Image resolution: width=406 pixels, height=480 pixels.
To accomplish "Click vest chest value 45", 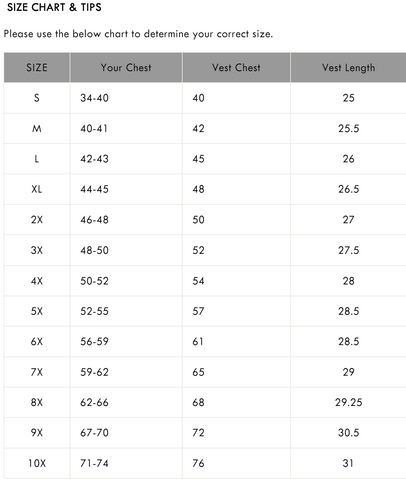I will [x=198, y=159].
